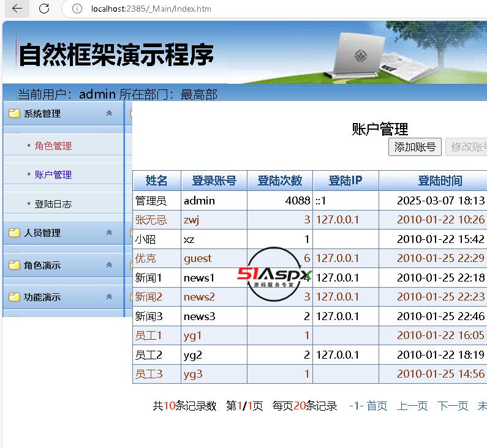Click the 人员管理 folder icon

tap(14, 233)
